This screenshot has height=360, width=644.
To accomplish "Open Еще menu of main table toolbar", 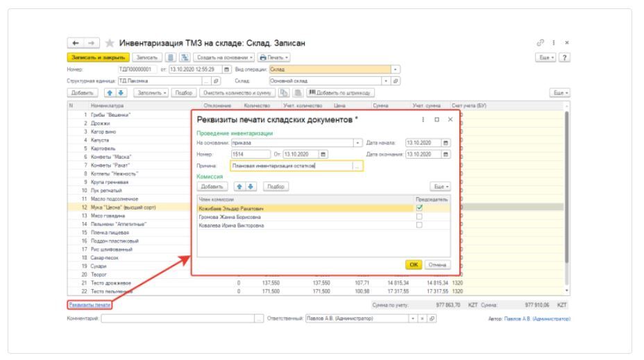I will pos(560,93).
